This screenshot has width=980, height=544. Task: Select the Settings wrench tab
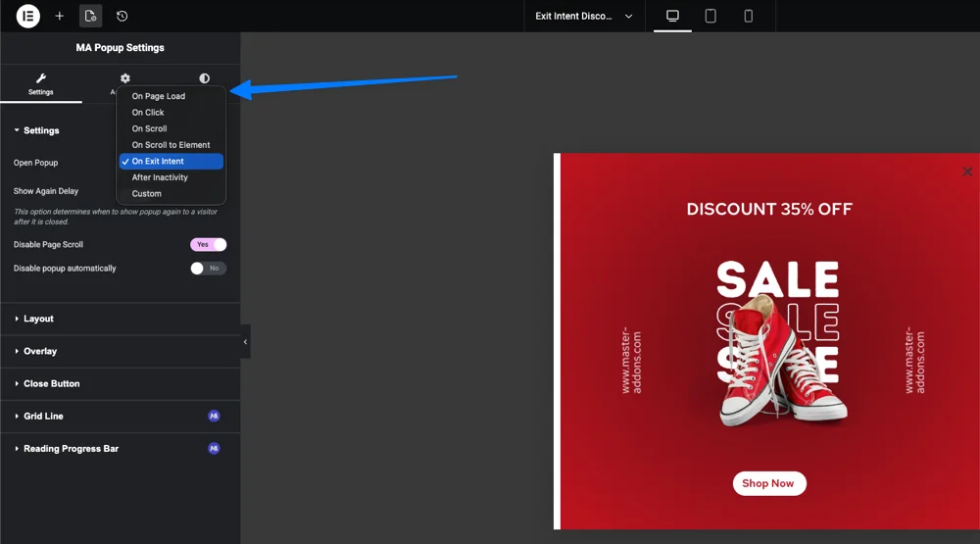click(40, 83)
